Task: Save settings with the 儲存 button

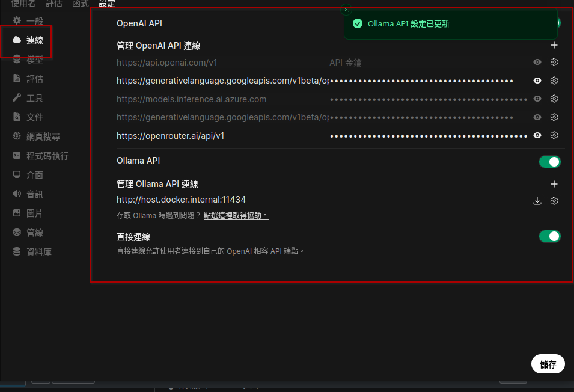Action: [548, 364]
